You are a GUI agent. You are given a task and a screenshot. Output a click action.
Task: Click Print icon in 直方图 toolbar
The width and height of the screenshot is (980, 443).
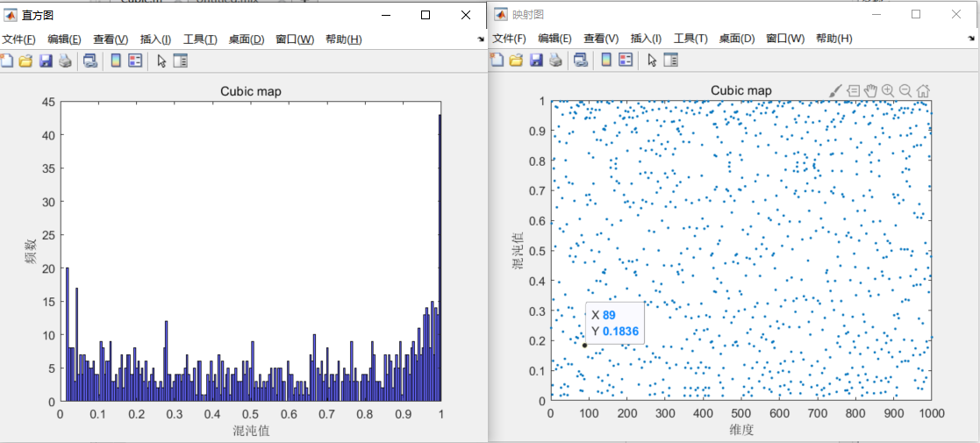click(x=65, y=61)
